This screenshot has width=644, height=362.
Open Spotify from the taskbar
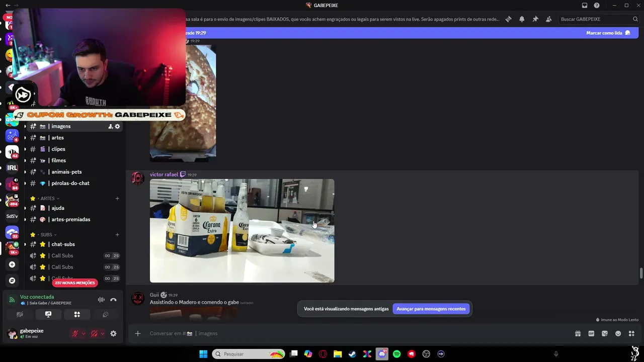click(396, 354)
